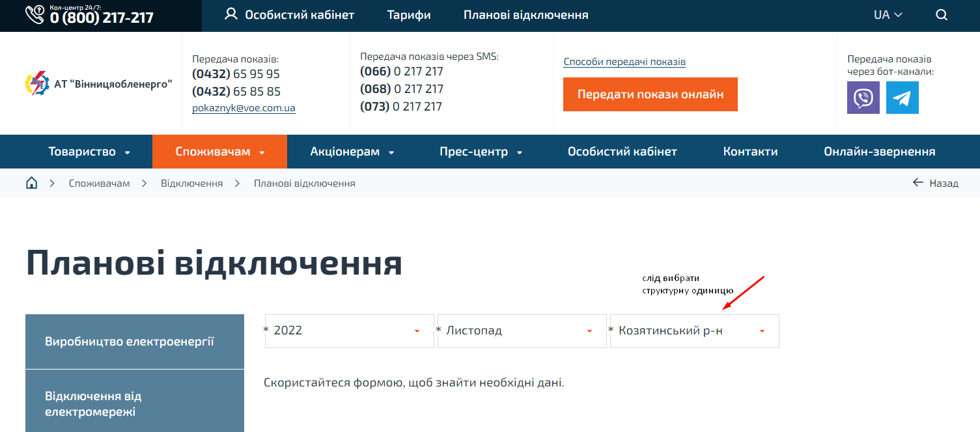Click the search magnifier icon

coord(941,14)
